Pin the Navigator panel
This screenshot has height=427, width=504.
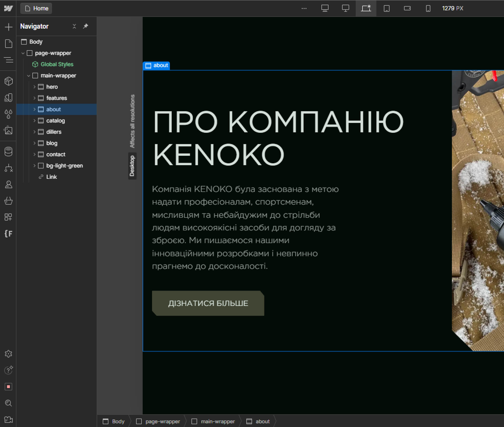click(85, 26)
